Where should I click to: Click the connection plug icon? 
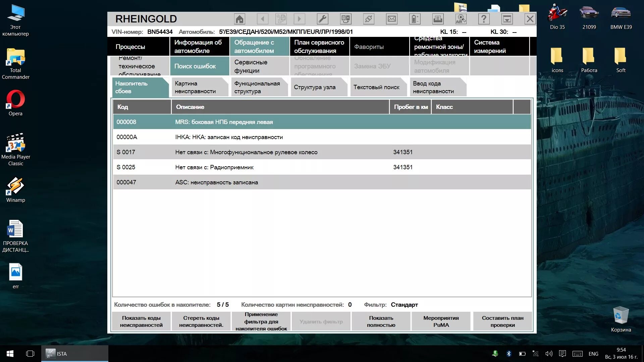click(x=369, y=19)
